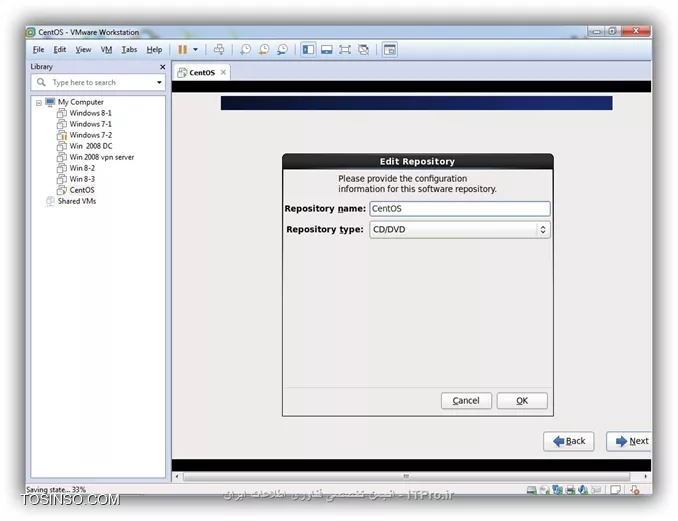Close the Library panel
678x521 pixels.
163,67
